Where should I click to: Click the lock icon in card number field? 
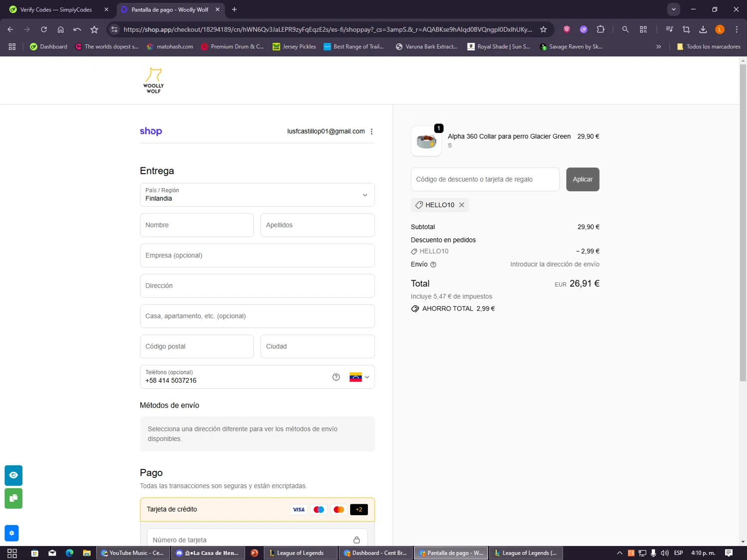[x=357, y=540]
